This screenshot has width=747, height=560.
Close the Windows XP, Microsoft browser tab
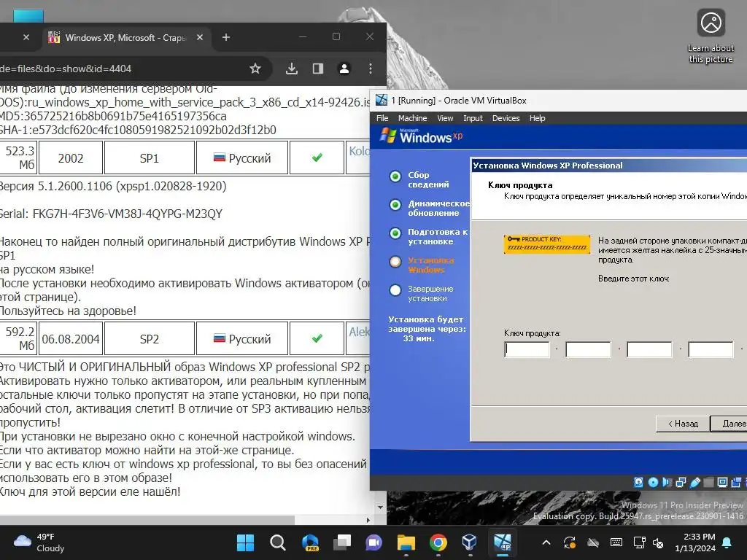200,37
